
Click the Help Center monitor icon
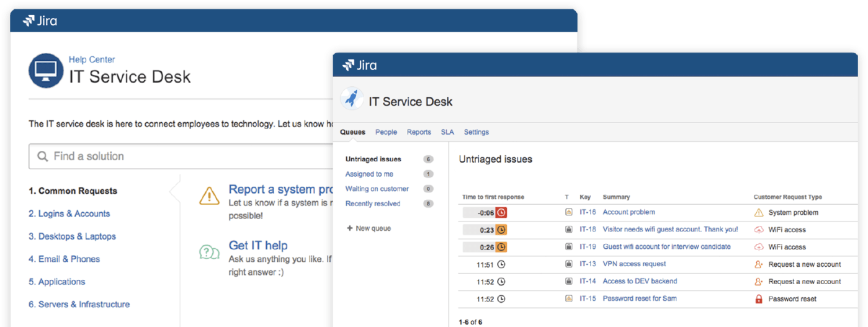point(46,71)
